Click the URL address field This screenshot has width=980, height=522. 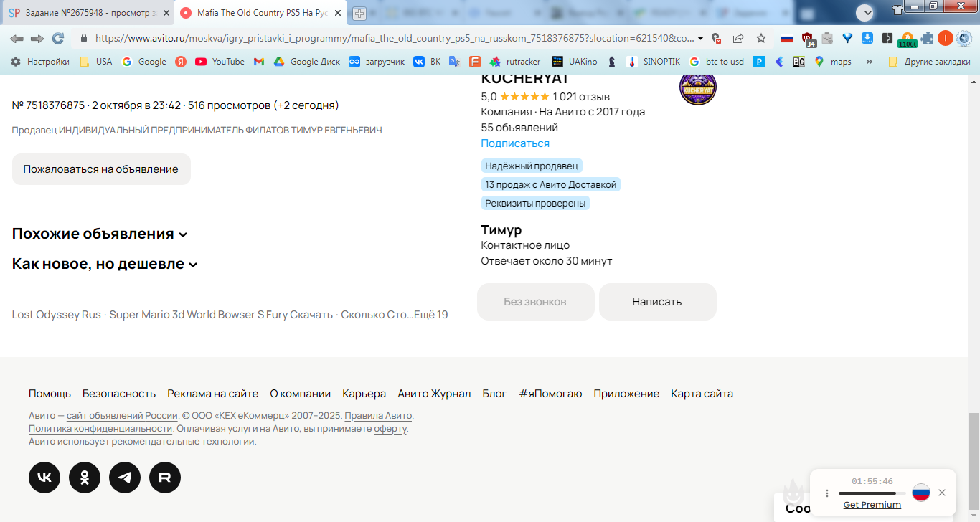point(395,38)
